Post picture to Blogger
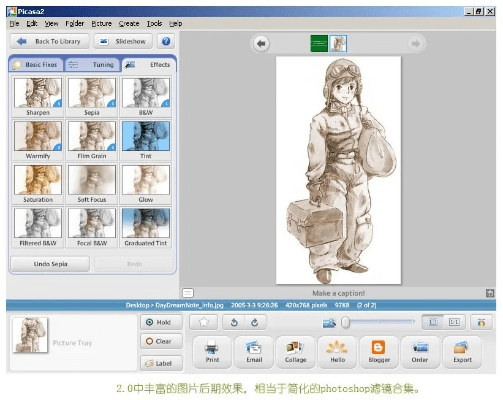The image size is (503, 400). click(x=379, y=352)
